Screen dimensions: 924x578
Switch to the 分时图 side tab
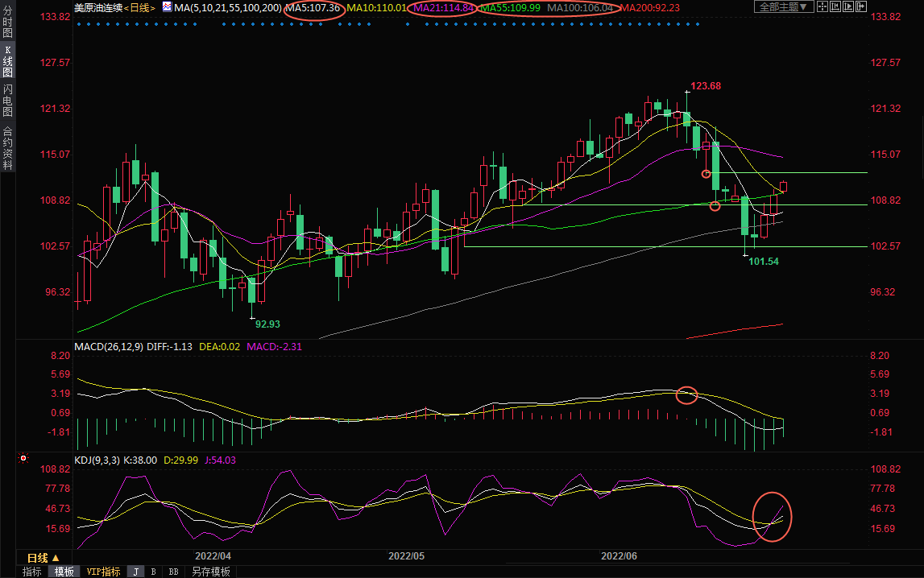click(x=7, y=23)
